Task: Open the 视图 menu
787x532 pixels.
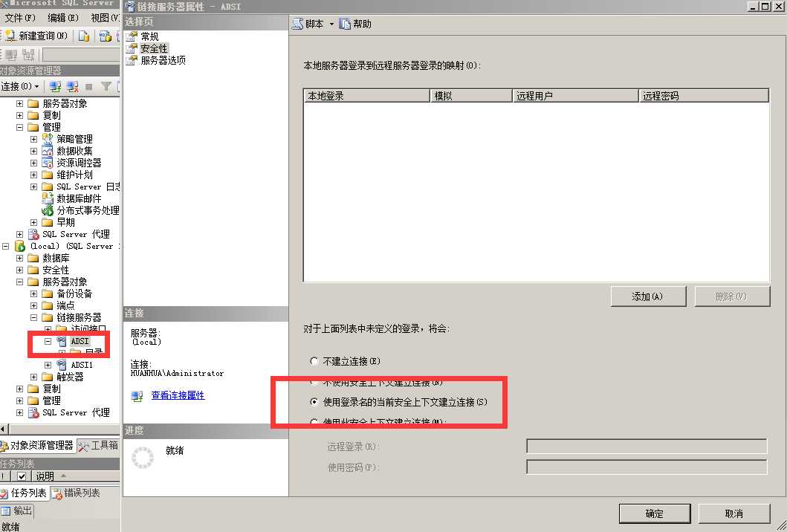Action: coord(104,18)
